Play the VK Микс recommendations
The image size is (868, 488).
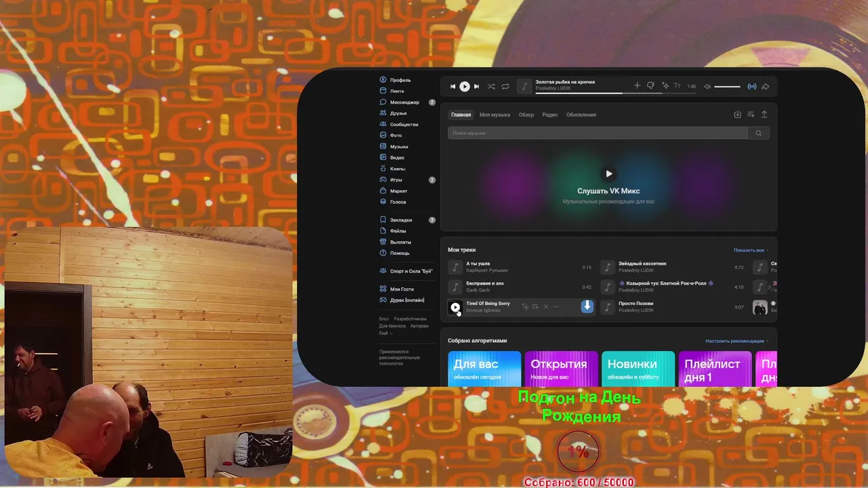608,174
